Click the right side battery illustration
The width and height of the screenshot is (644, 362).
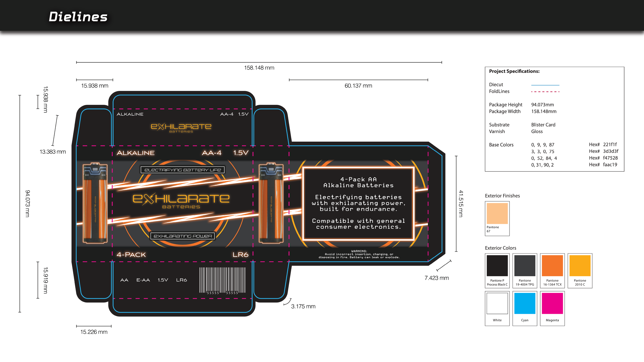click(x=271, y=203)
